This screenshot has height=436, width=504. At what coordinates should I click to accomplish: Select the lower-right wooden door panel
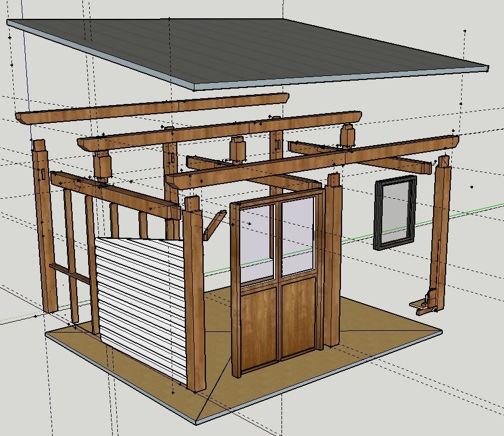pos(299,316)
